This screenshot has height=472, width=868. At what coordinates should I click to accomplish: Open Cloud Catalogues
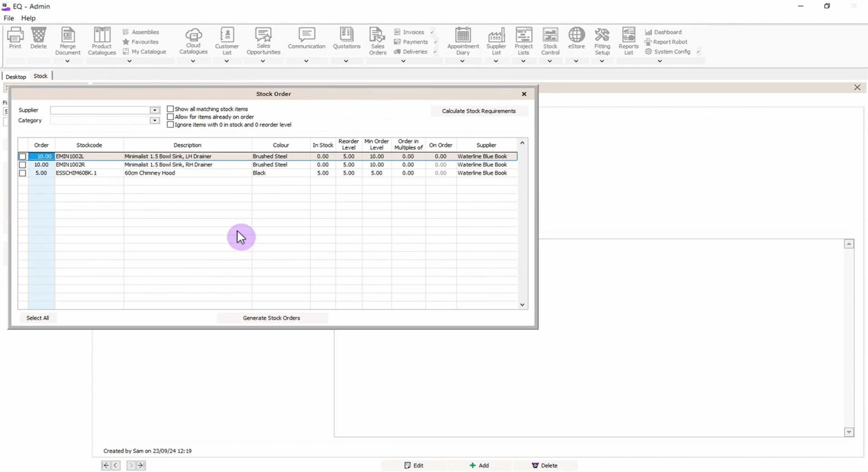pos(193,41)
